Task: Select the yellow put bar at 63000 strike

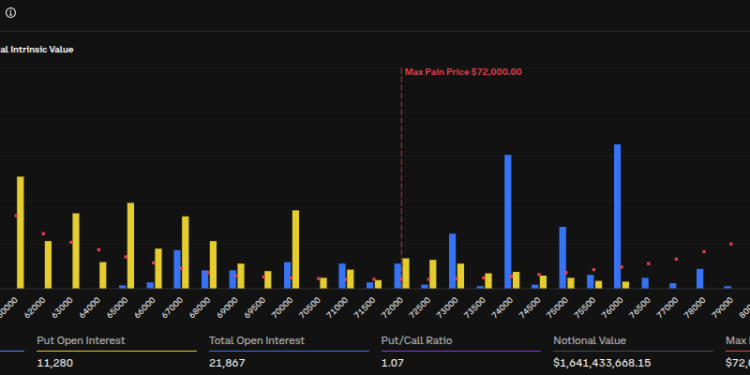Action: (x=76, y=251)
